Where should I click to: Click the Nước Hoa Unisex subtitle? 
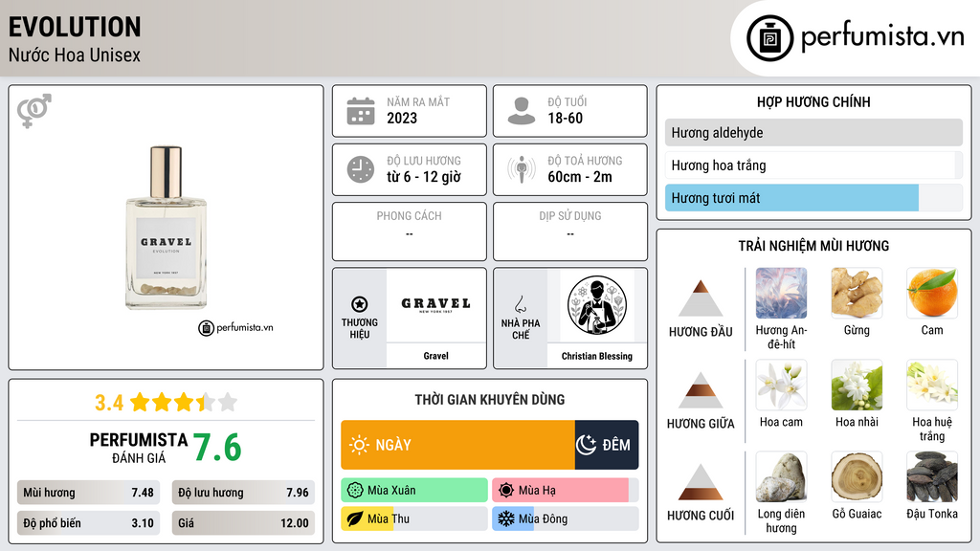pos(75,55)
